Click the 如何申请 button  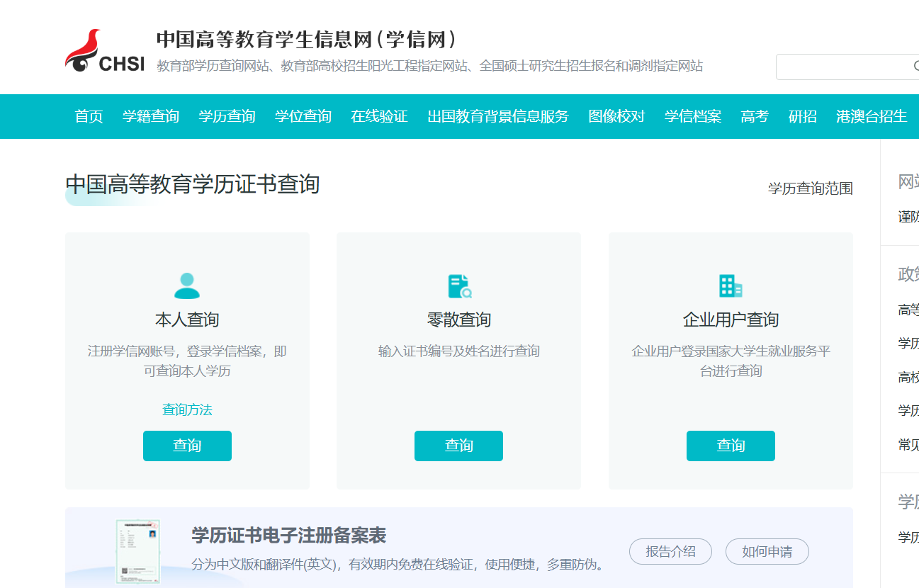click(767, 552)
